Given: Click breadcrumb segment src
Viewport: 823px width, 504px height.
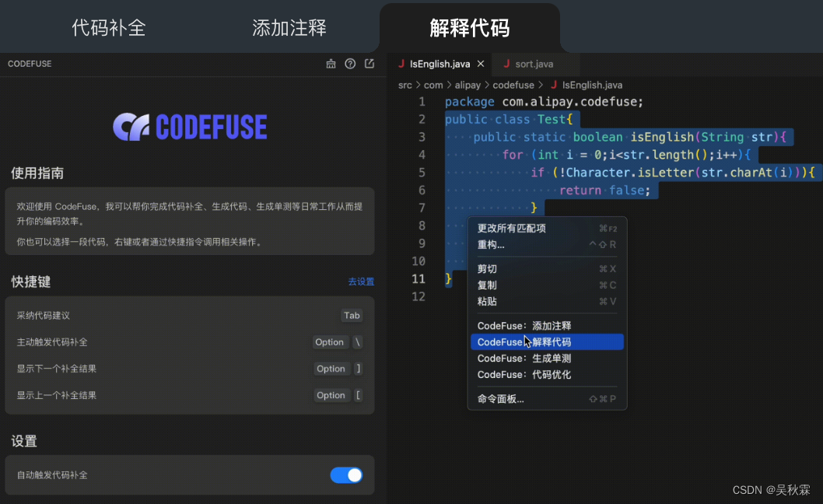Looking at the screenshot, I should coord(404,85).
